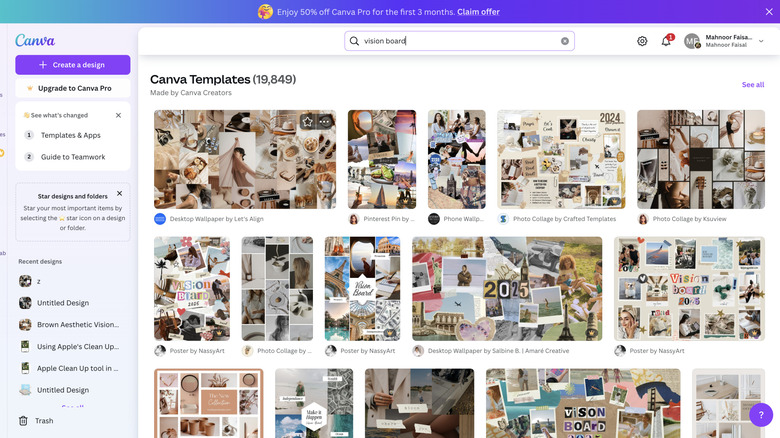Click Photo Collage by Crafted Templates caption

coord(565,219)
